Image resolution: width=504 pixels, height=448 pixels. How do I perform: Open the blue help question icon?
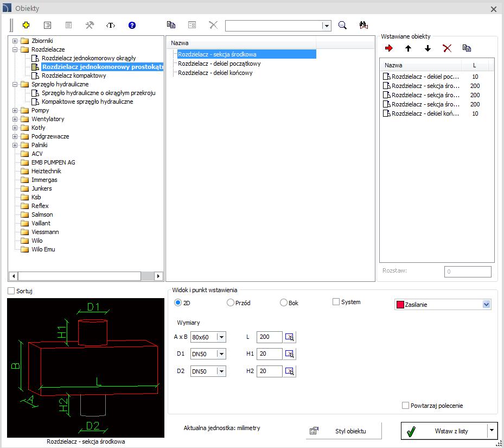[132, 25]
